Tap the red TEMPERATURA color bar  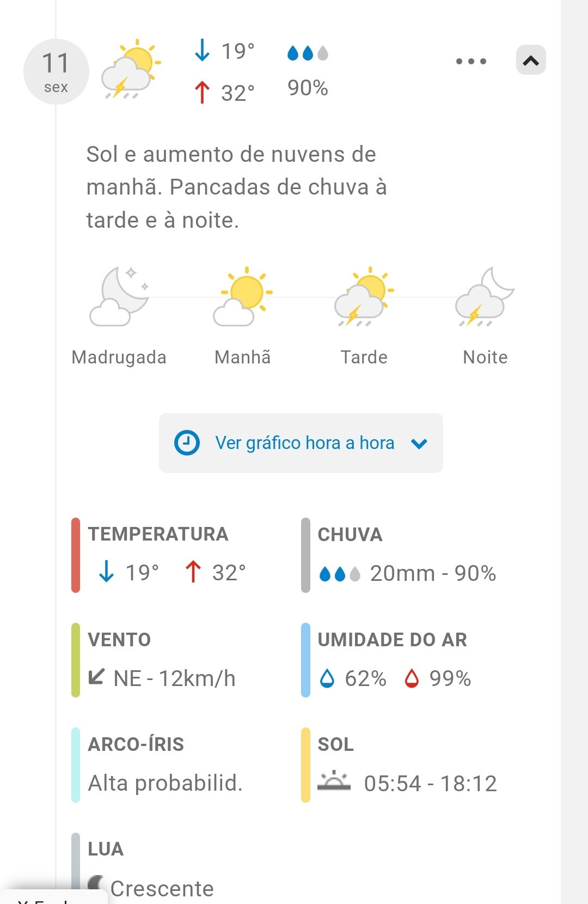tap(76, 555)
